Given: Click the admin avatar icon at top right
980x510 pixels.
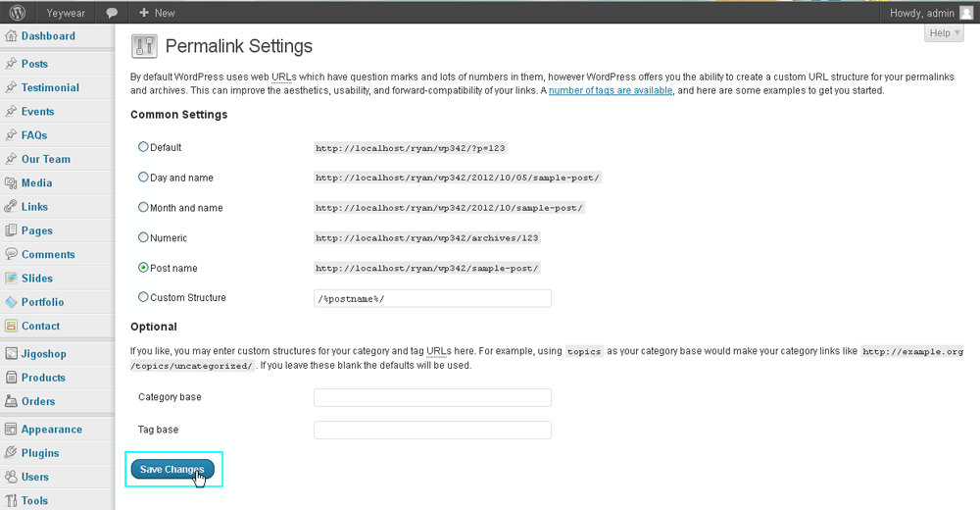Looking at the screenshot, I should 966,13.
